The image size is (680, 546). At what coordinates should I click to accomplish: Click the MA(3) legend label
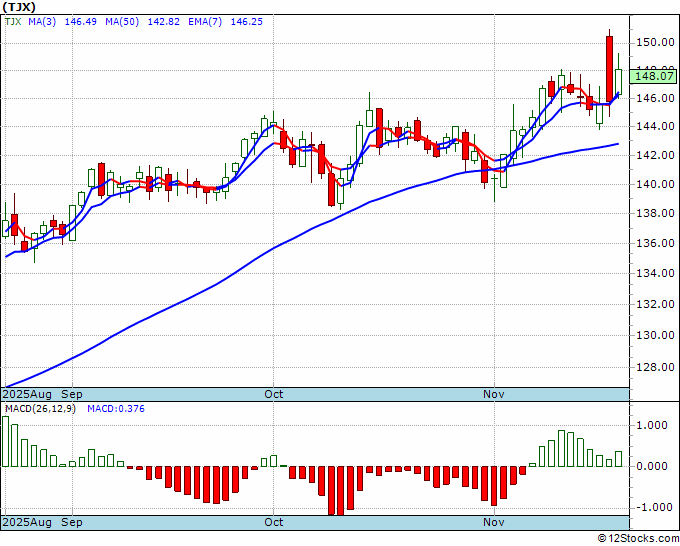[x=42, y=22]
